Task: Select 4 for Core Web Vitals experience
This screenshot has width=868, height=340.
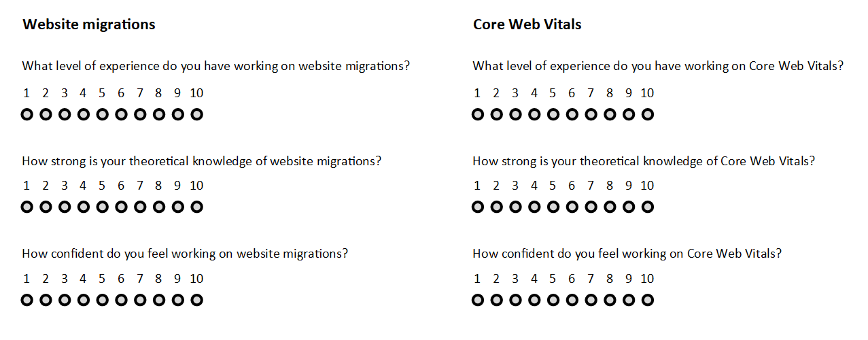Action: (534, 115)
